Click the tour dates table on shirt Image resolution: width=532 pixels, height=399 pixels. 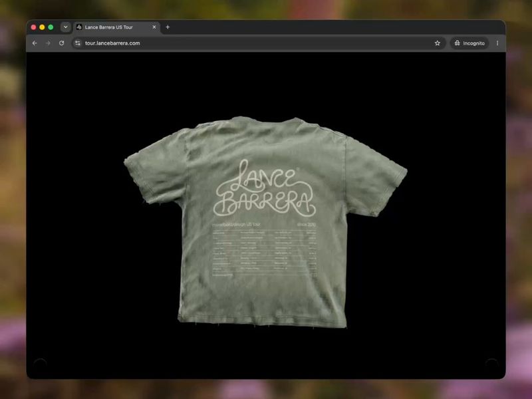[x=265, y=253]
